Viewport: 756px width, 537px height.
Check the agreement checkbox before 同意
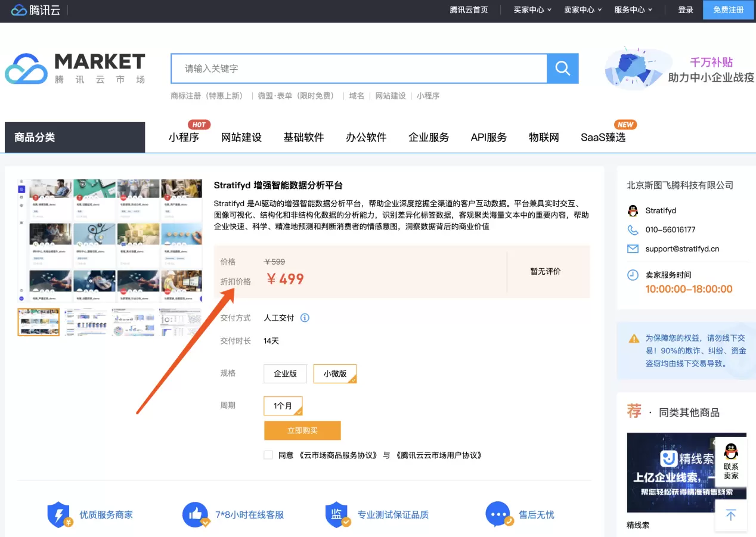tap(268, 455)
